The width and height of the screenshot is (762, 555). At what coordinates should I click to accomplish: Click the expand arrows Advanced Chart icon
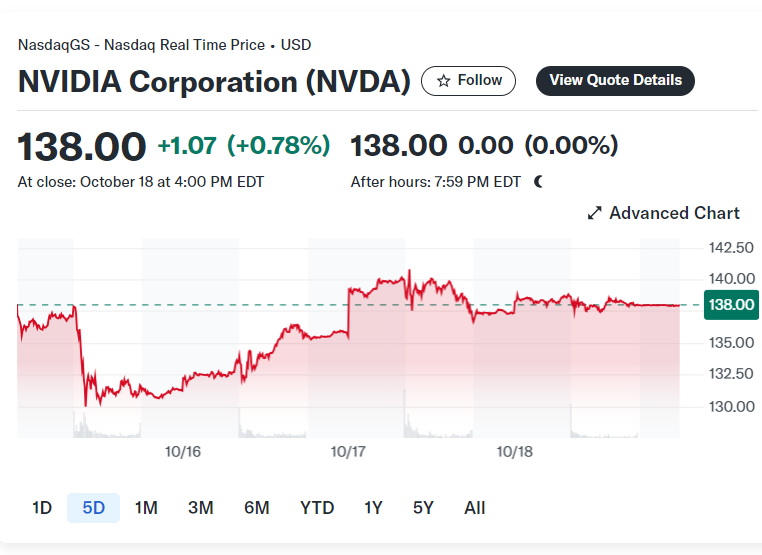point(594,213)
